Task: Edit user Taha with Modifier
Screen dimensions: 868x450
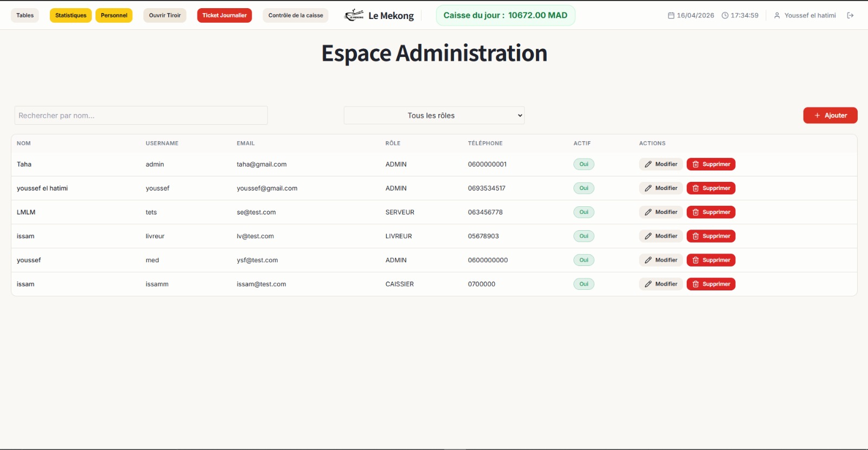Action: [661, 164]
